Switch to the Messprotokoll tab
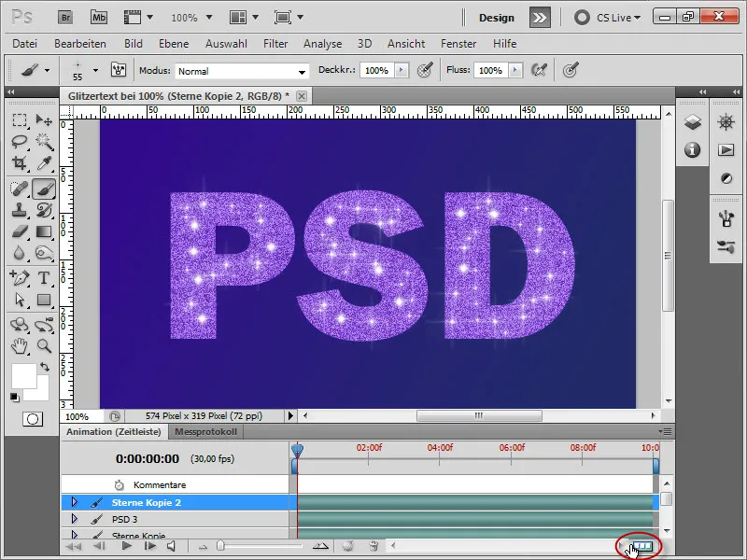The image size is (747, 560). tap(209, 432)
